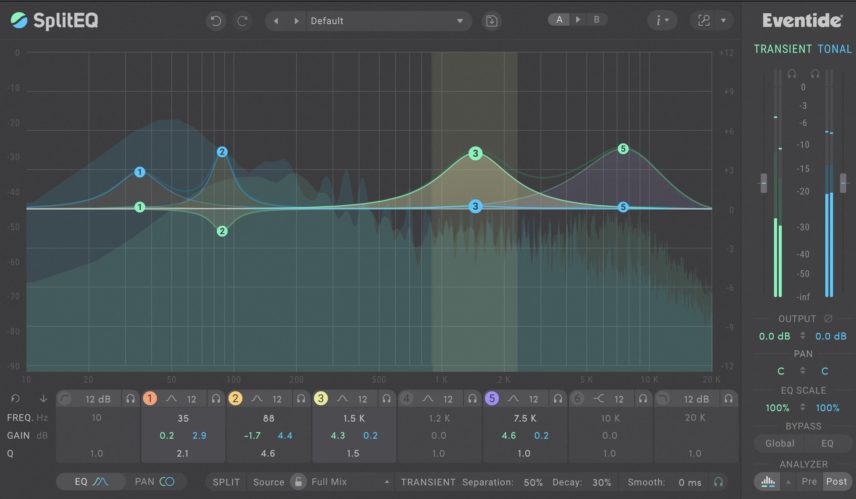
Task: Toggle band 5 purple enable button
Action: [492, 399]
